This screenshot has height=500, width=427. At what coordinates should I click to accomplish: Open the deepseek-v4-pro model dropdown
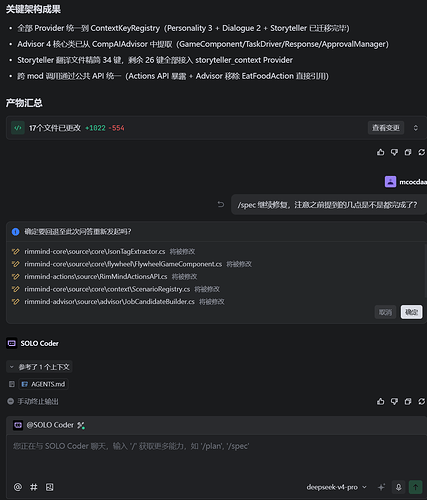point(337,487)
